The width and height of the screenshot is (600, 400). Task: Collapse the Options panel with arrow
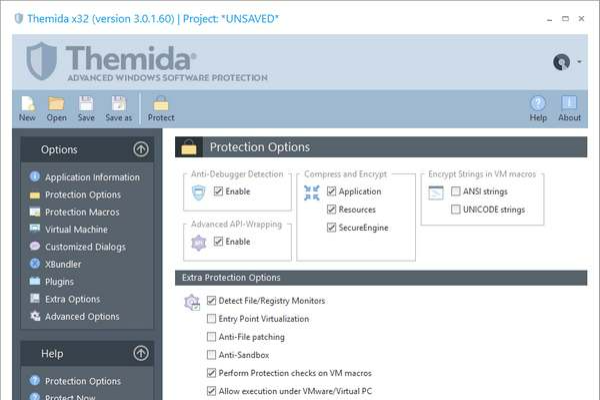tap(140, 150)
